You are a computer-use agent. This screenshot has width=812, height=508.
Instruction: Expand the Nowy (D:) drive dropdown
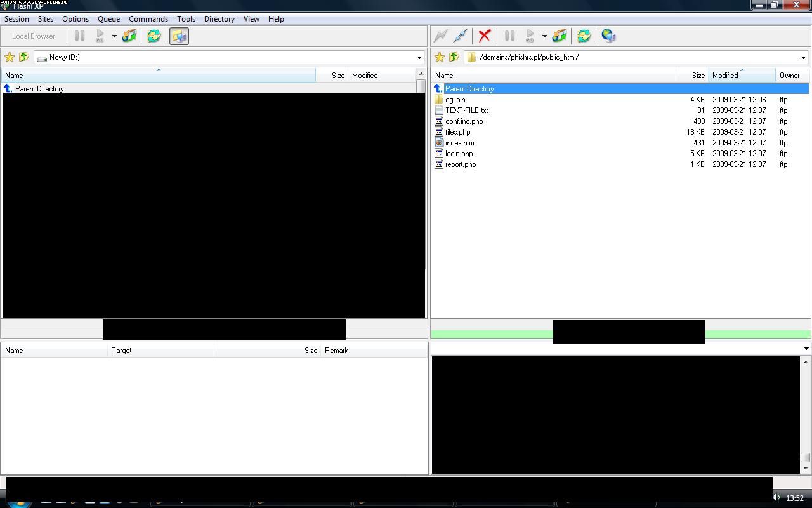419,57
